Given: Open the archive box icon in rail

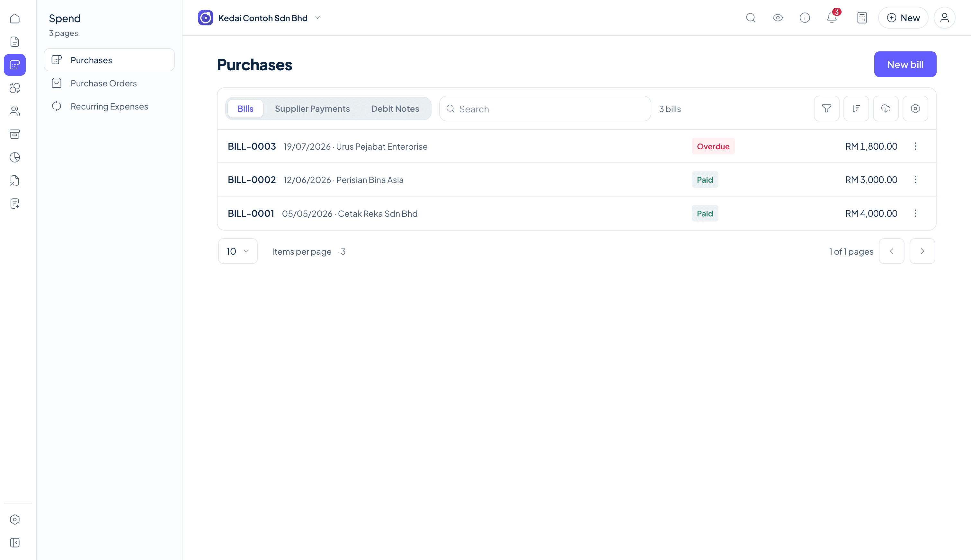Looking at the screenshot, I should click(15, 134).
